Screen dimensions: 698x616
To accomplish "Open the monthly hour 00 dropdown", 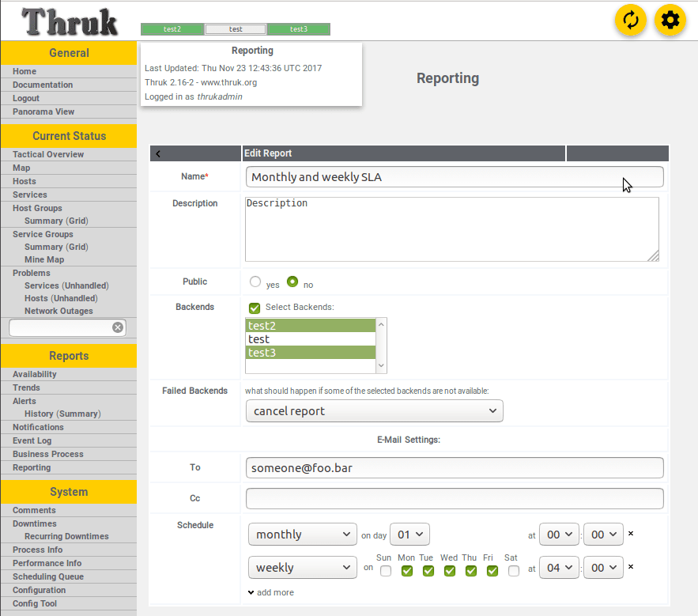I will [559, 534].
